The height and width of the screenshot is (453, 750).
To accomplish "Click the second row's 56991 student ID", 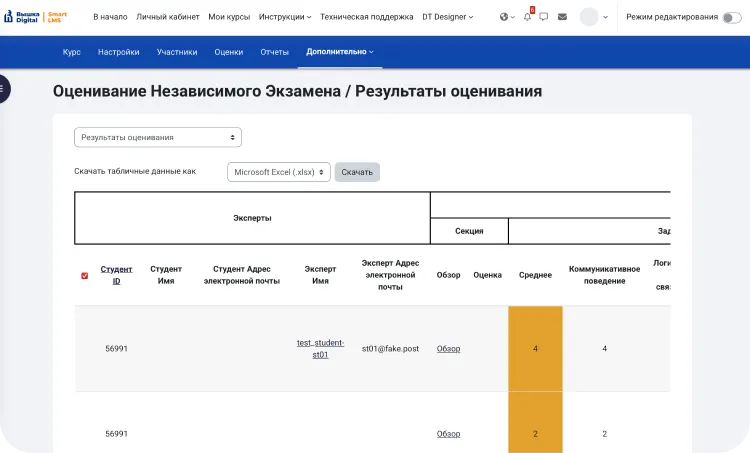I will pos(116,434).
